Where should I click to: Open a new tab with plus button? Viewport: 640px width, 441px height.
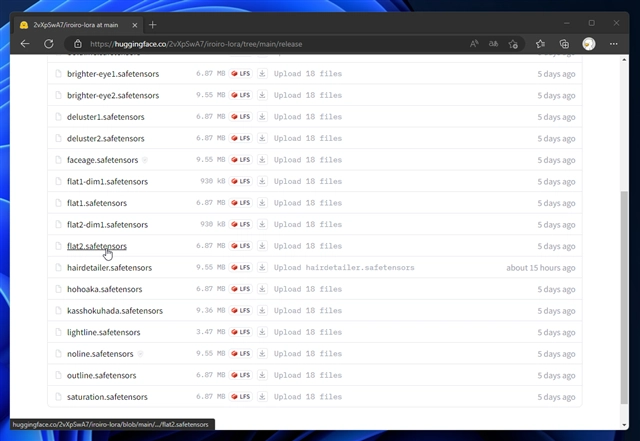[x=152, y=25]
